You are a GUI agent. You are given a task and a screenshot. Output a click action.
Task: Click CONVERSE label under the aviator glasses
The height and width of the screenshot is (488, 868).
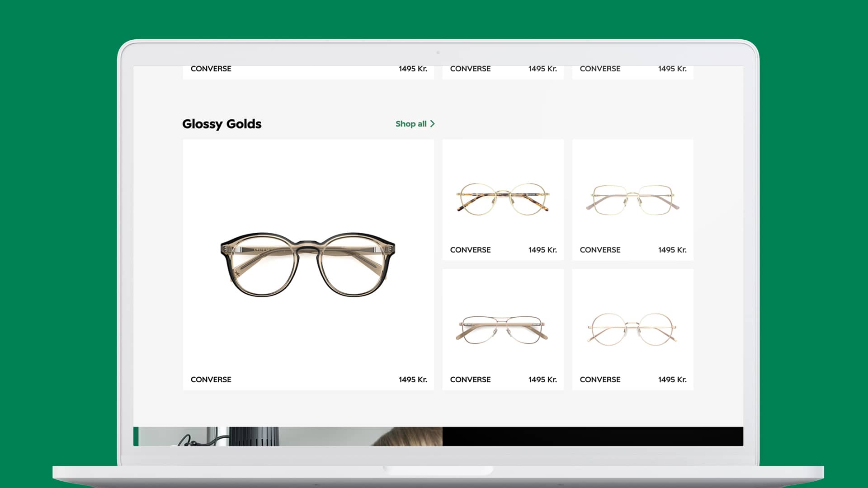[x=470, y=380]
